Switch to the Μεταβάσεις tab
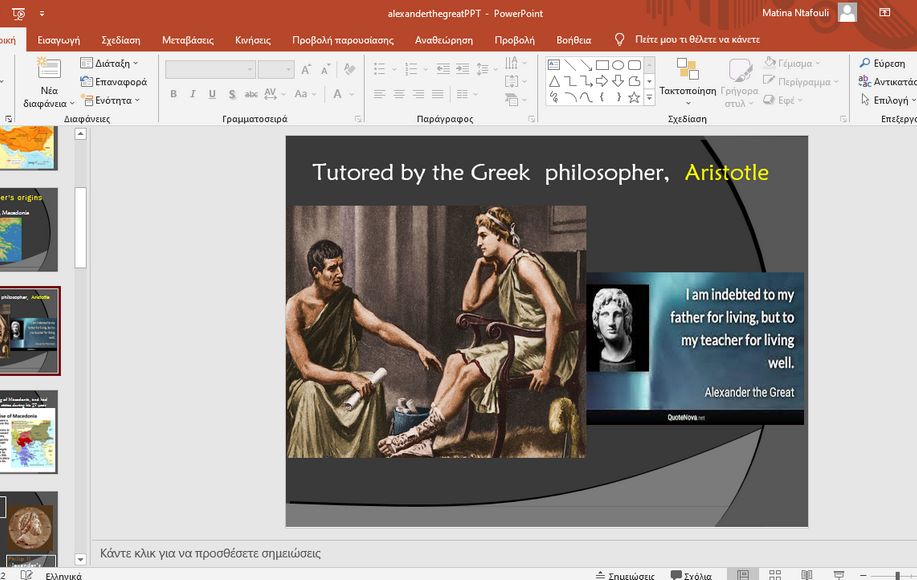 point(188,40)
